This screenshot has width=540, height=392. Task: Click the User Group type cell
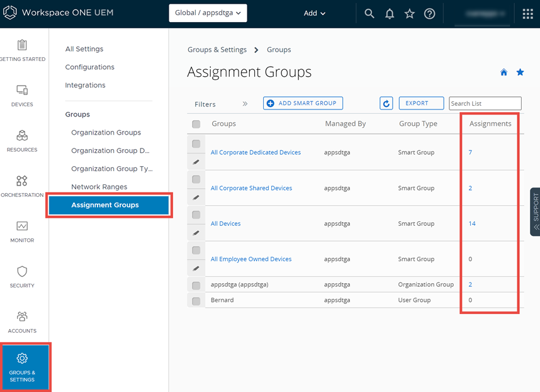(x=414, y=300)
